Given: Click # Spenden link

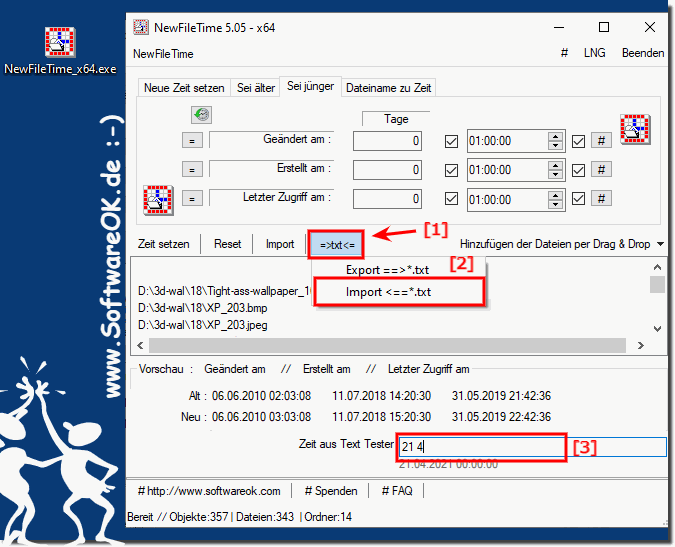Looking at the screenshot, I should point(331,491).
